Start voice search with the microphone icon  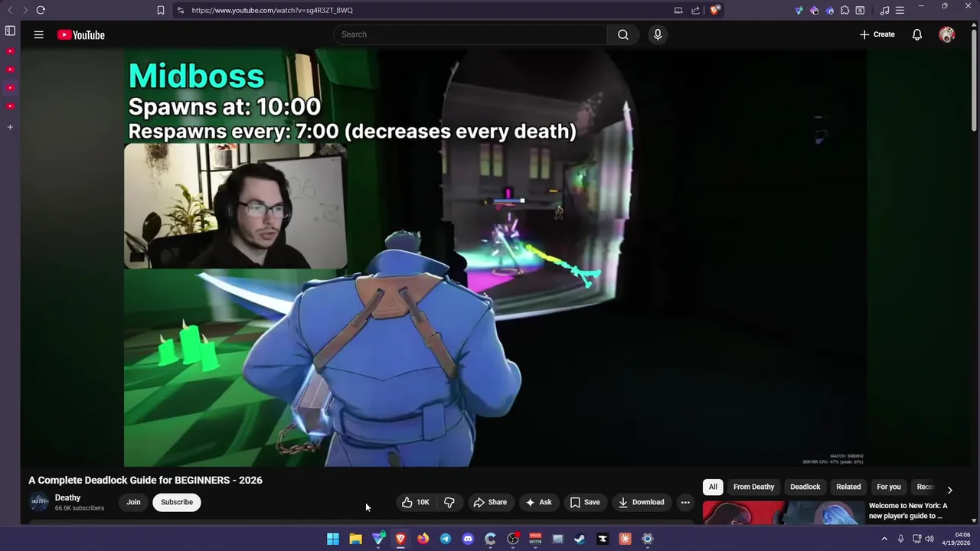point(658,34)
